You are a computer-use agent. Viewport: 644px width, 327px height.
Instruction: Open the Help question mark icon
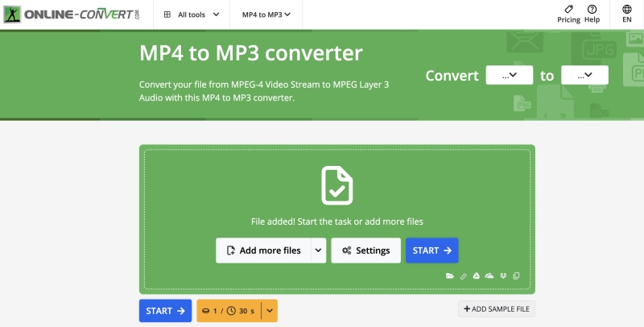(x=592, y=9)
